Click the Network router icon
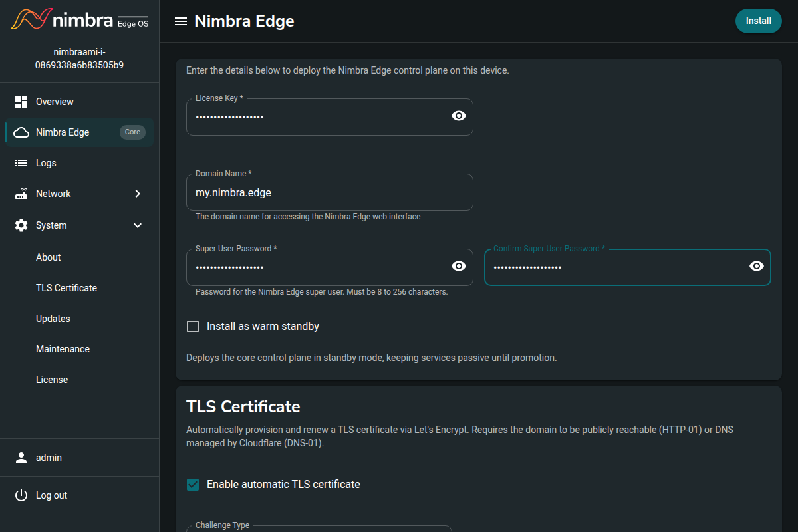This screenshot has height=532, width=798. click(x=21, y=194)
